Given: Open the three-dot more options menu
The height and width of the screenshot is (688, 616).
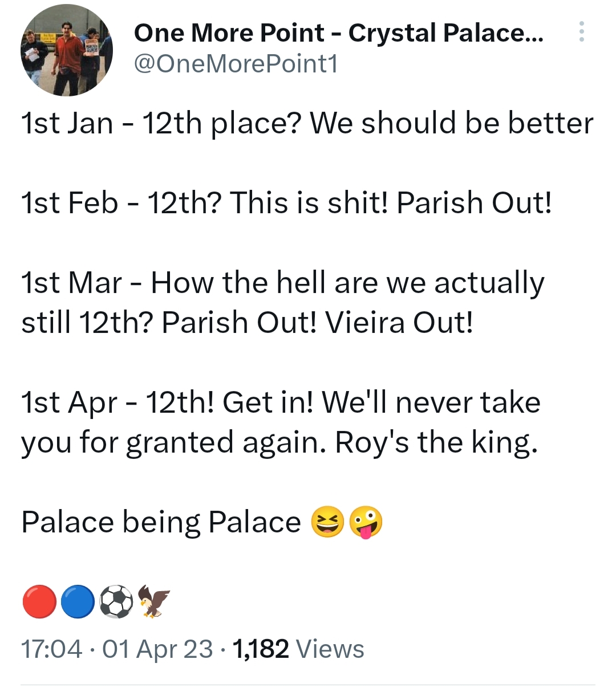Looking at the screenshot, I should coord(581,32).
